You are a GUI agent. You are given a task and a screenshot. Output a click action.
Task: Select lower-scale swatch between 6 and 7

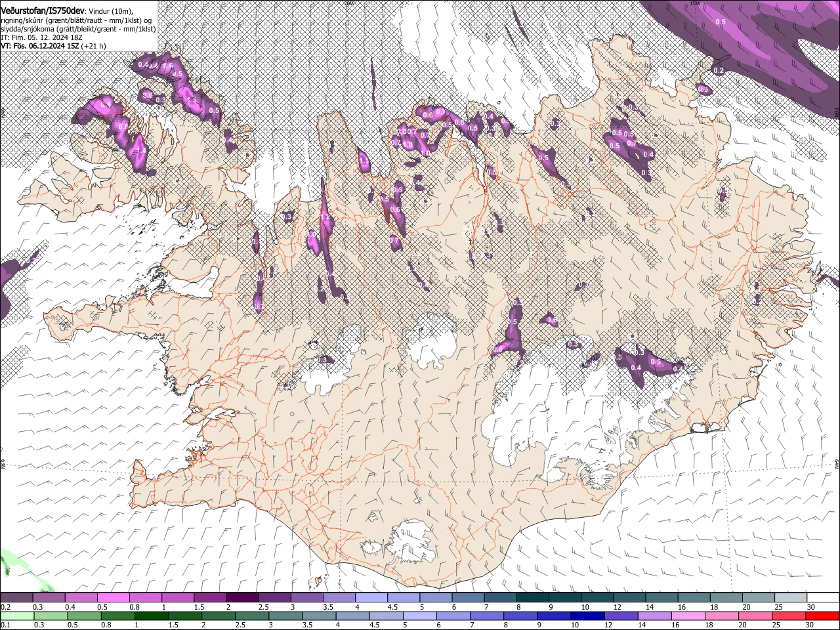454,616
